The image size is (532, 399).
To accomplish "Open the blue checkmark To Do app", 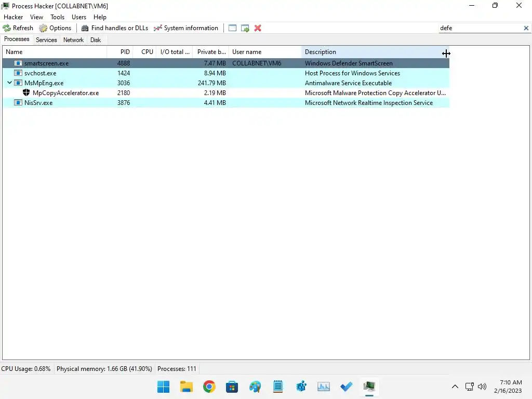I will tap(347, 387).
